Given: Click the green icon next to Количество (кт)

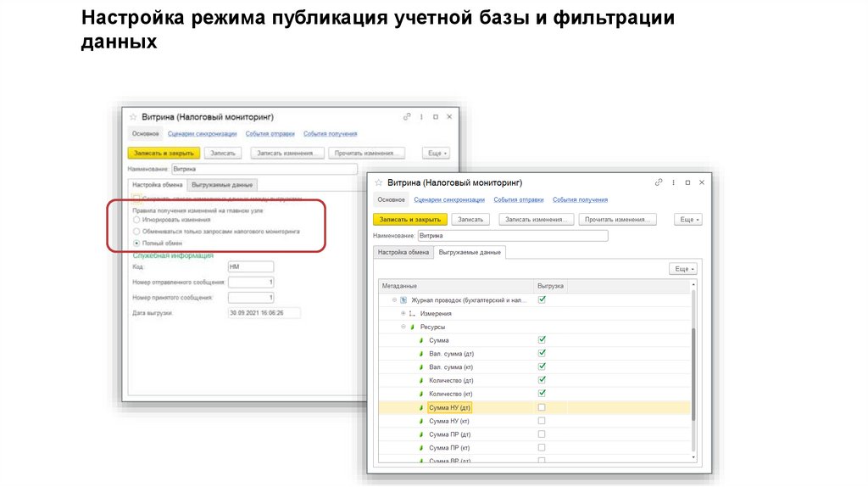Looking at the screenshot, I should [x=421, y=394].
